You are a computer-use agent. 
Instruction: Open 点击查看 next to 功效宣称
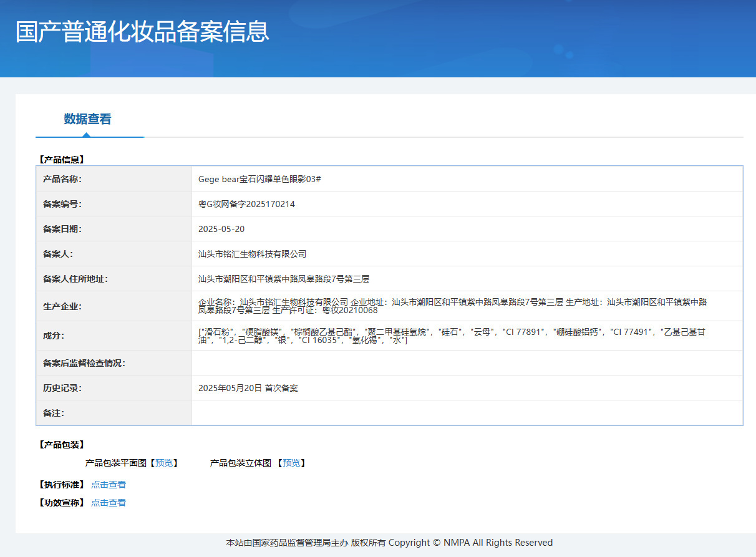109,503
